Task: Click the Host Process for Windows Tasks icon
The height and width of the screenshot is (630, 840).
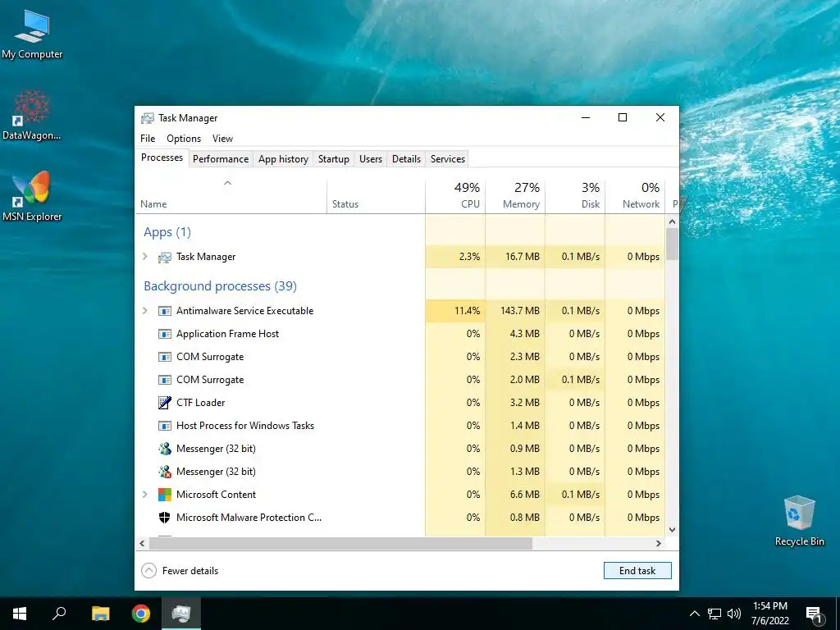Action: 164,426
